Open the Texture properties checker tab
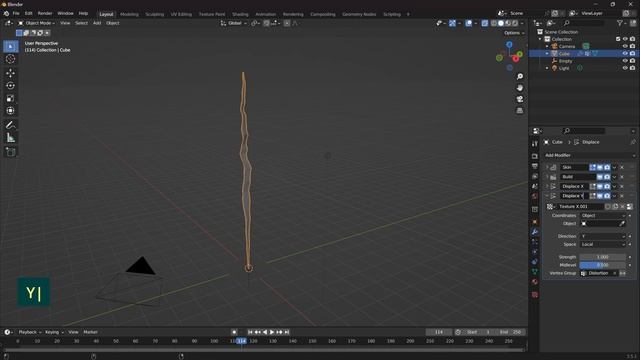Image resolution: width=640 pixels, height=360 pixels. pyautogui.click(x=535, y=294)
